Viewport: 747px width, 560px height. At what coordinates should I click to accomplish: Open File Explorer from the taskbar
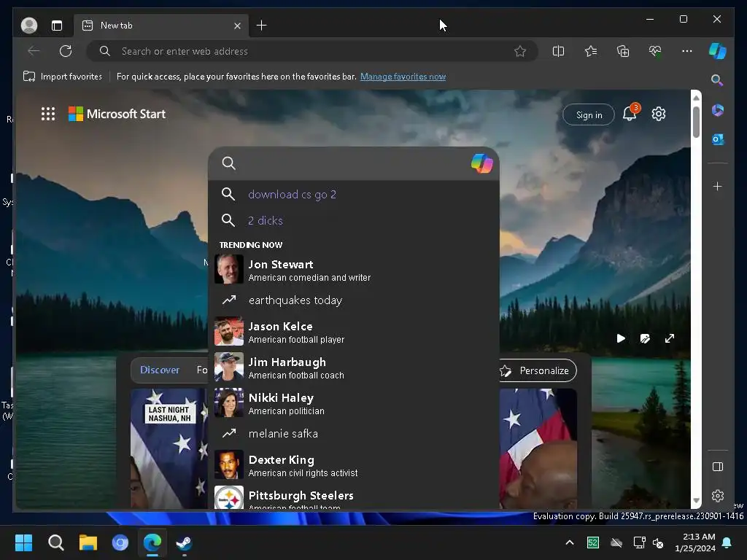click(88, 542)
